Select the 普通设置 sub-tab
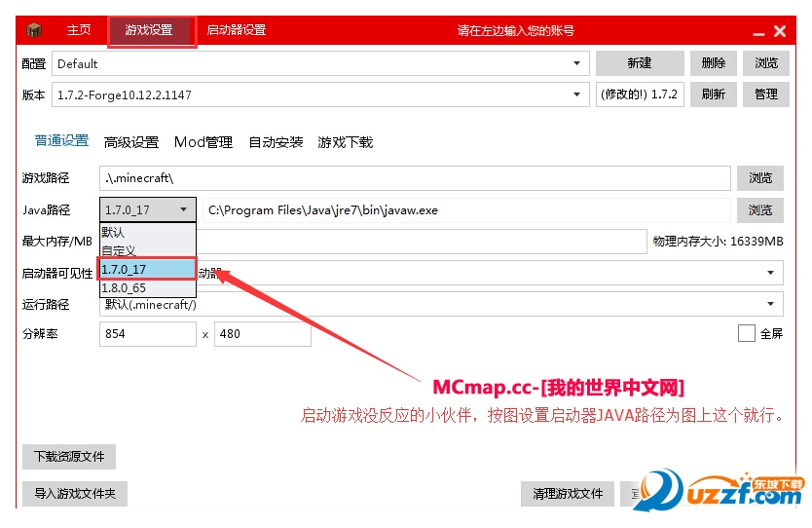The width and height of the screenshot is (812, 528). [61, 140]
